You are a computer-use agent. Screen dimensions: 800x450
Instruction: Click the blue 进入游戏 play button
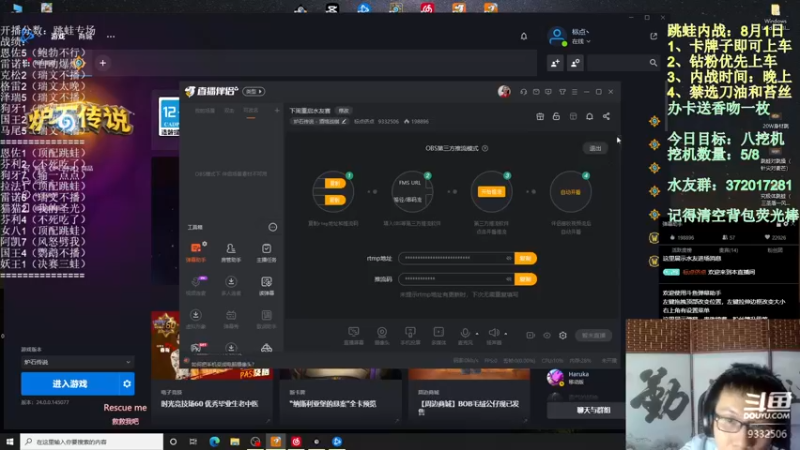pos(70,384)
